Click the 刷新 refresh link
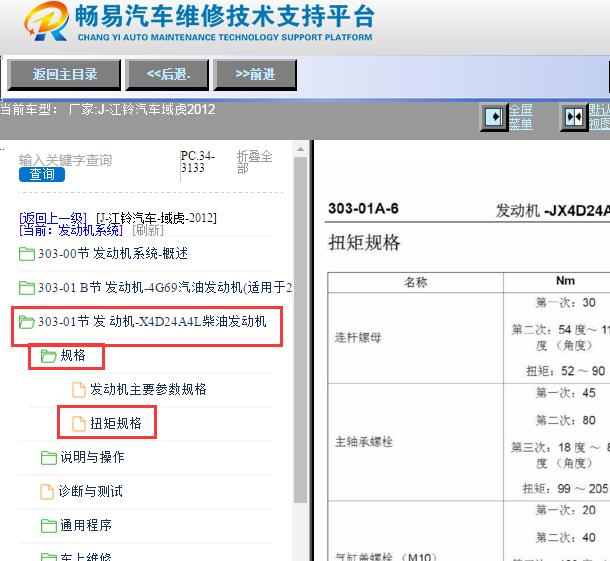 click(148, 230)
